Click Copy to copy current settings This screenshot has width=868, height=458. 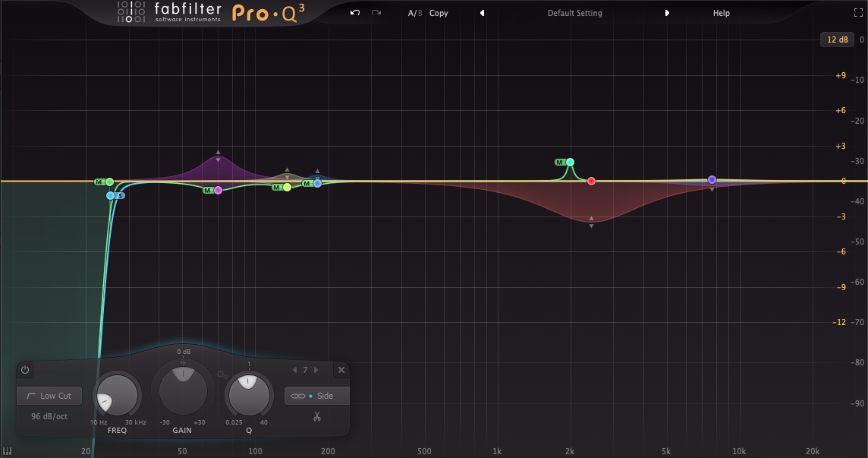point(438,13)
